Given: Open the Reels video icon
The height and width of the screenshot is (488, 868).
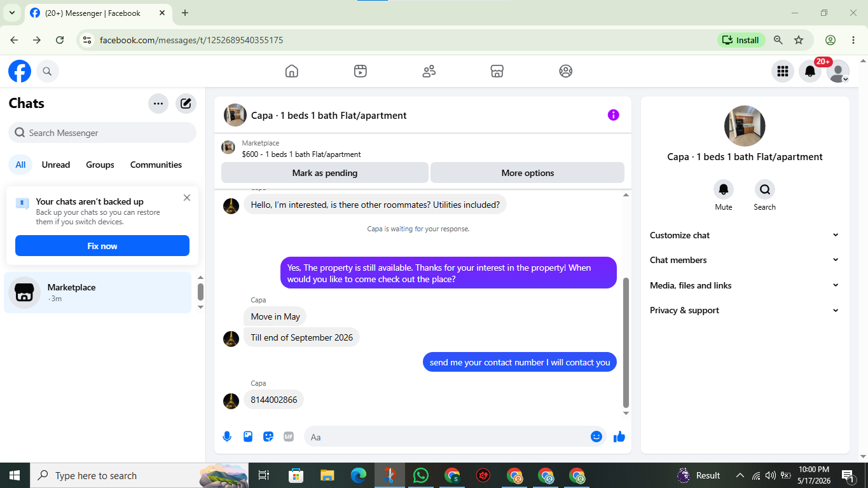Looking at the screenshot, I should [x=361, y=71].
